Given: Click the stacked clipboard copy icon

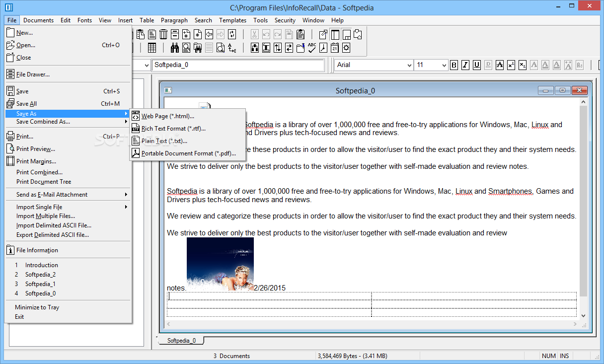Looking at the screenshot, I should pyautogui.click(x=140, y=34).
